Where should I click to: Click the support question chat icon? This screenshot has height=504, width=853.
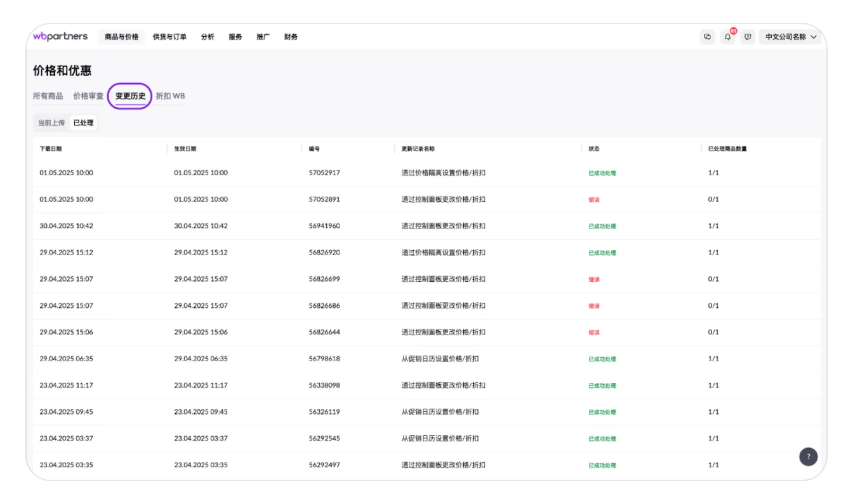tap(748, 37)
